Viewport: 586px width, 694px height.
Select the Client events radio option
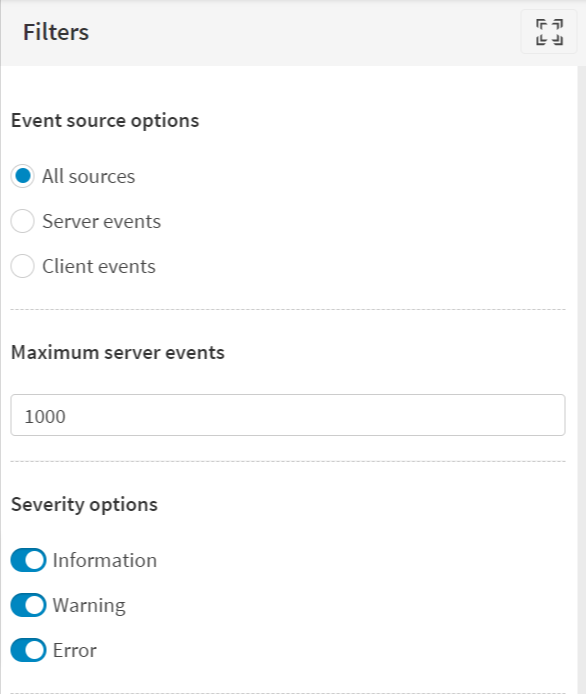coord(23,266)
